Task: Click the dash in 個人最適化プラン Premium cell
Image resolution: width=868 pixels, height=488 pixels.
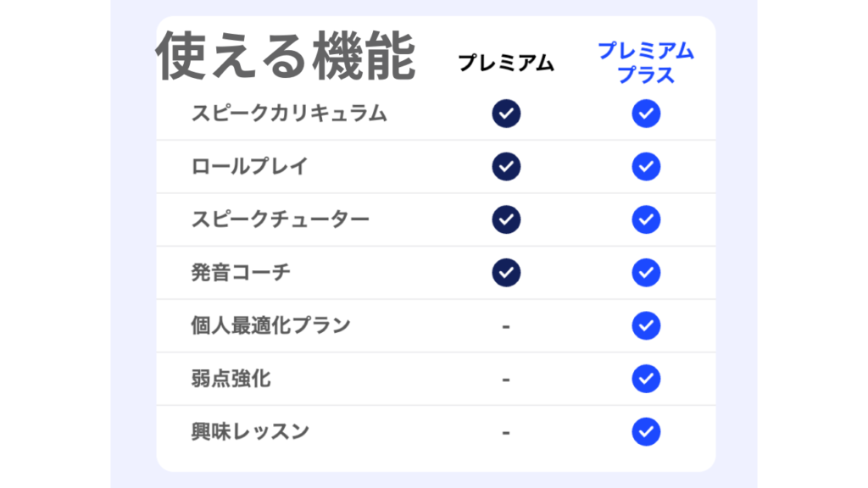Action: point(506,326)
